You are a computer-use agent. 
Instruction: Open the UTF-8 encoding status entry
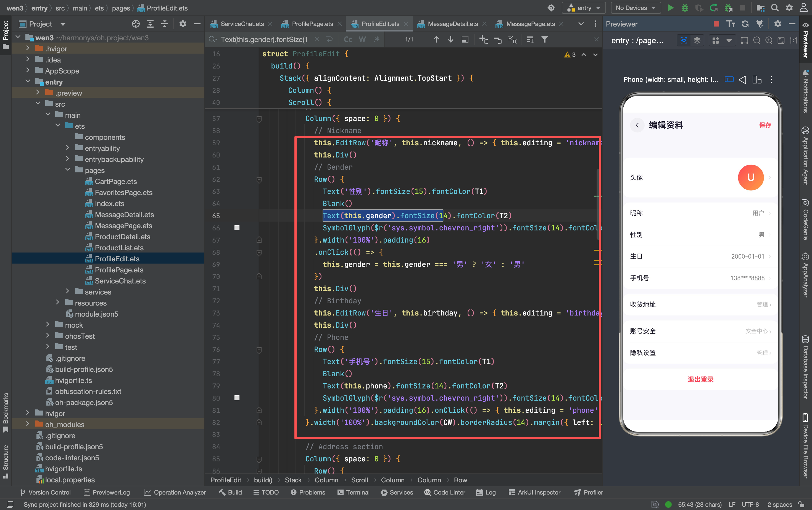pos(750,504)
